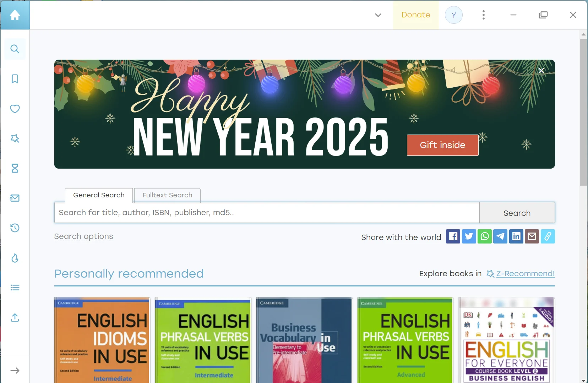Open the send-to-email envelope icon in sidebar
Screen dimensions: 588x383
15,198
